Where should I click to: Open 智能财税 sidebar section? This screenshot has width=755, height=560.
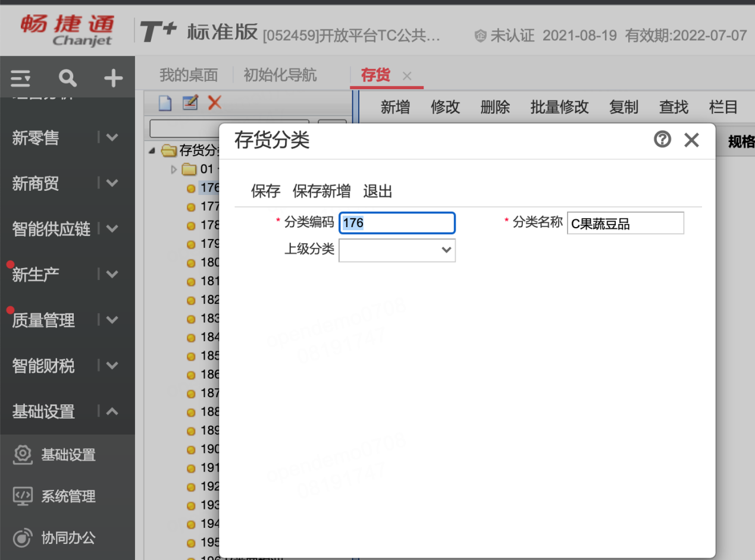pyautogui.click(x=43, y=366)
